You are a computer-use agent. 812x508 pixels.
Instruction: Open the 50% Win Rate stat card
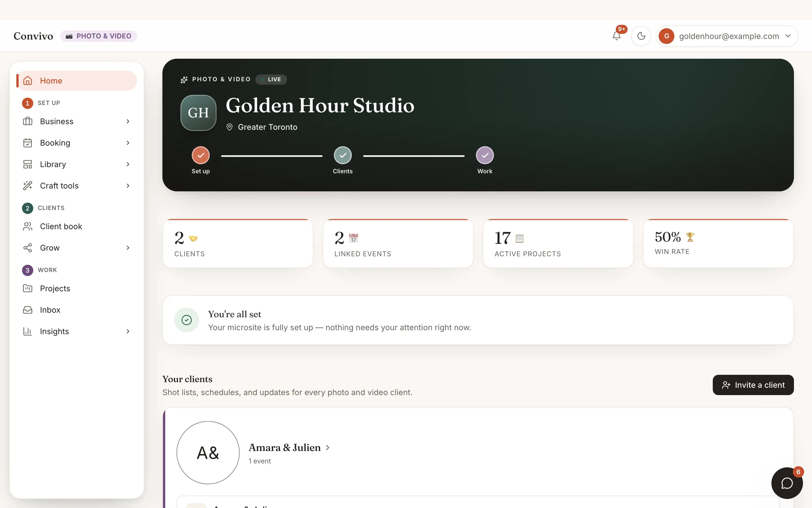point(718,244)
